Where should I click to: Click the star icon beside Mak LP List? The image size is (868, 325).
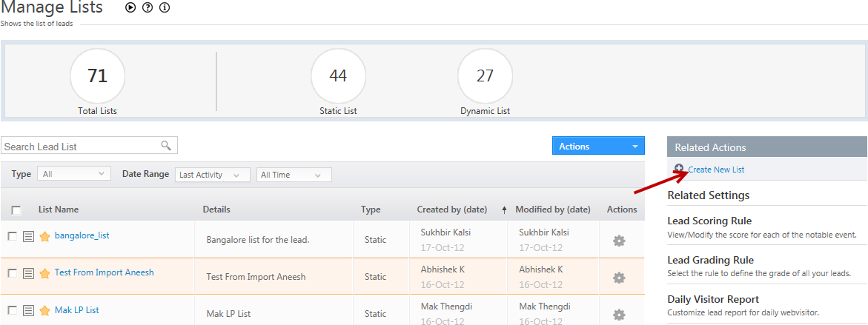(x=44, y=311)
